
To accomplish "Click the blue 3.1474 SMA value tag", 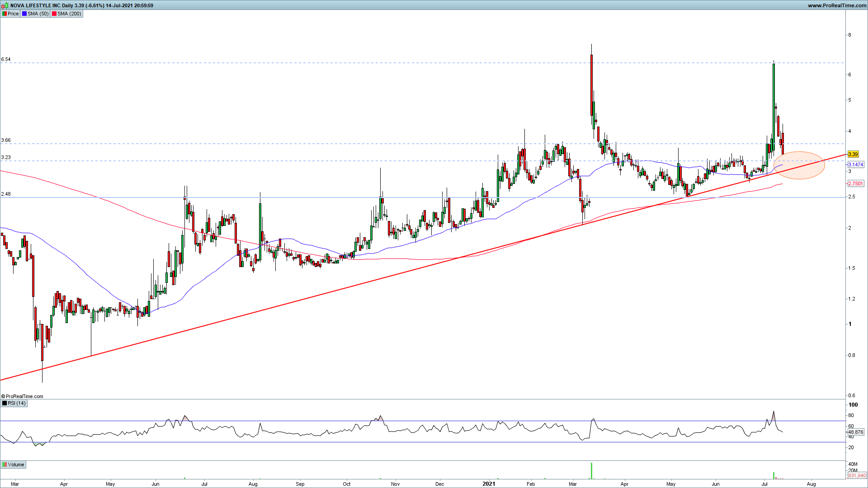I will pyautogui.click(x=855, y=164).
